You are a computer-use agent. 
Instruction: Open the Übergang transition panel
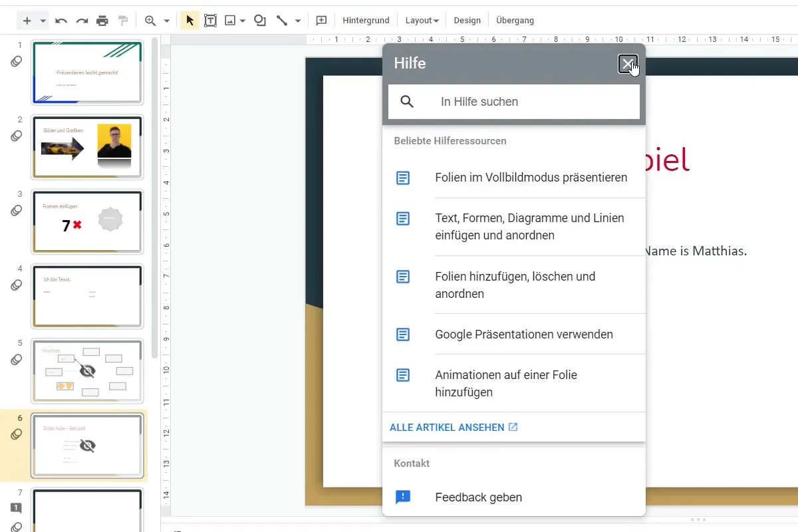click(x=515, y=21)
